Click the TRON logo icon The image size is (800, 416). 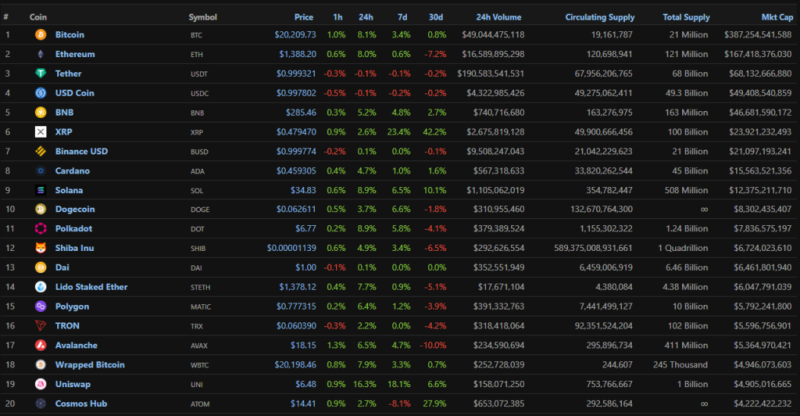pyautogui.click(x=41, y=326)
